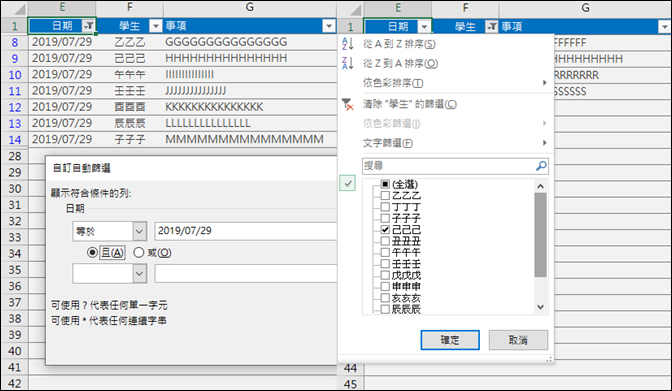Check the 午午午 checkbox in filter list
The height and width of the screenshot is (391, 672).
click(385, 252)
